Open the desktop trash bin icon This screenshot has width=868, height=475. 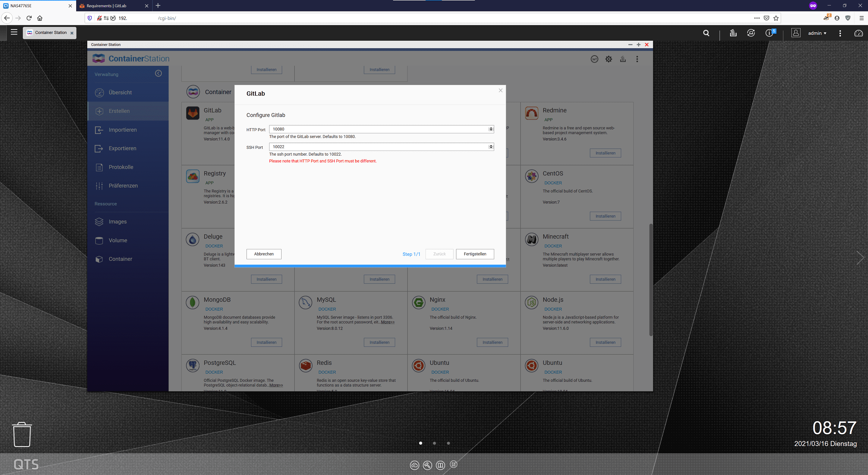(x=22, y=435)
